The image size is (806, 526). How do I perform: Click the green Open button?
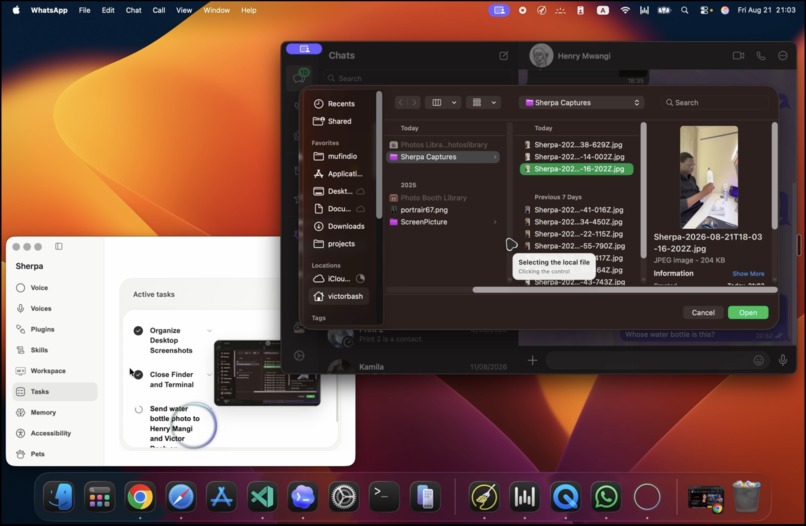(x=748, y=313)
